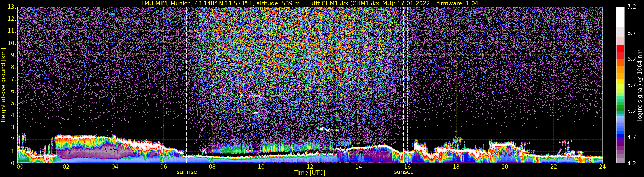Click the colorbar tick value 6.2
Viewport: 644px width, 177px height.
click(632, 59)
